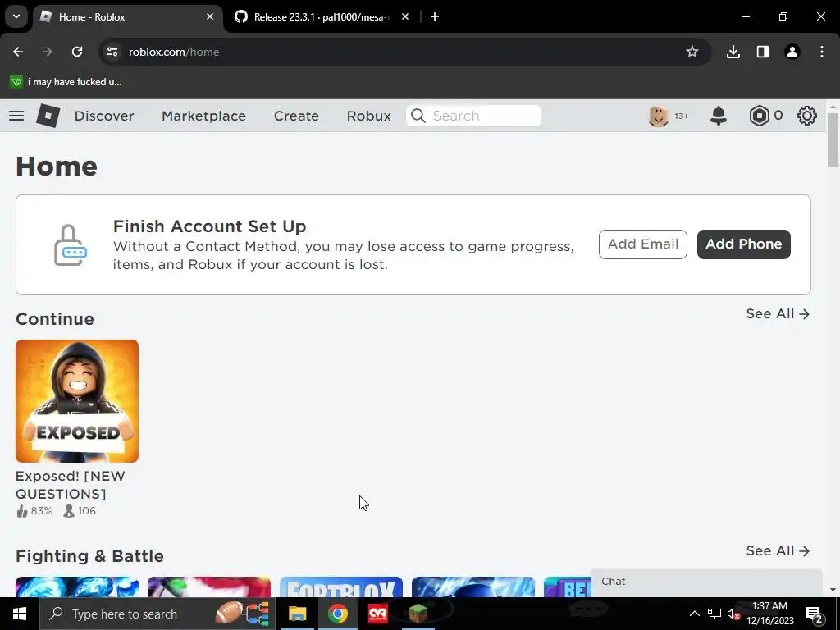Open the "i may have fucked u..." bookmark
This screenshot has height=630, width=840.
click(x=66, y=82)
